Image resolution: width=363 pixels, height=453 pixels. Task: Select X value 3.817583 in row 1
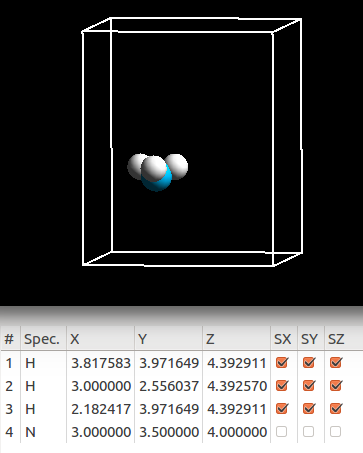[101, 363]
